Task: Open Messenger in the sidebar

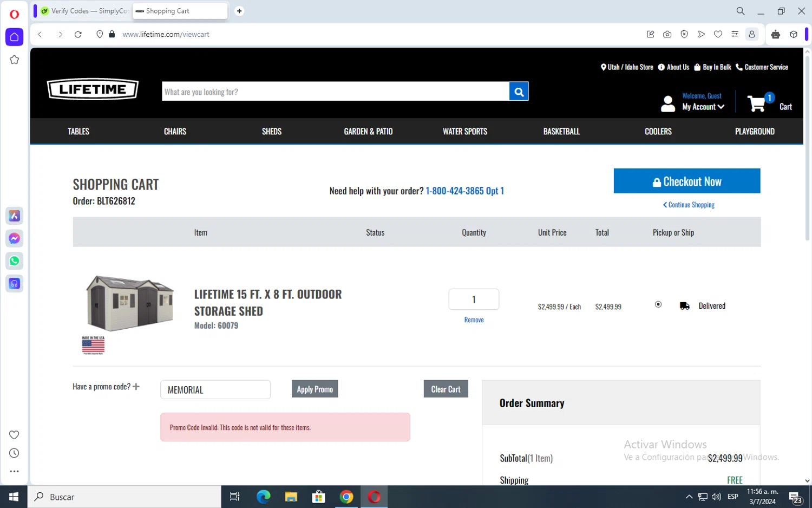Action: pos(15,238)
